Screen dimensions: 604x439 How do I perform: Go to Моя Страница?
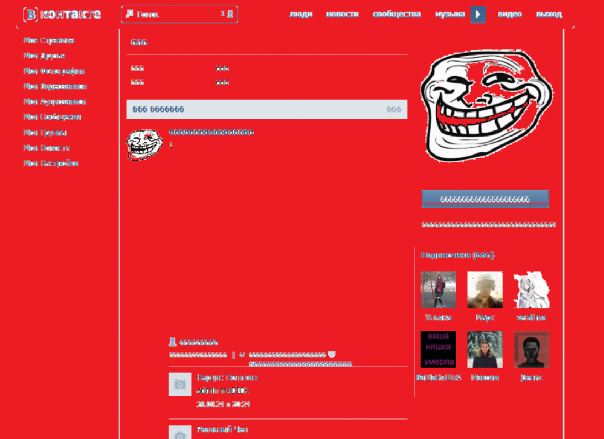click(x=49, y=40)
